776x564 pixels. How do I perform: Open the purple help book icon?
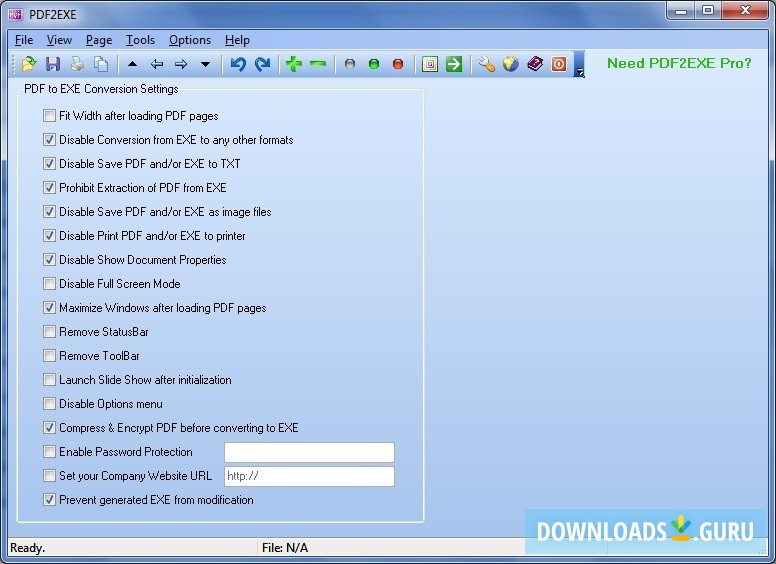pyautogui.click(x=535, y=64)
